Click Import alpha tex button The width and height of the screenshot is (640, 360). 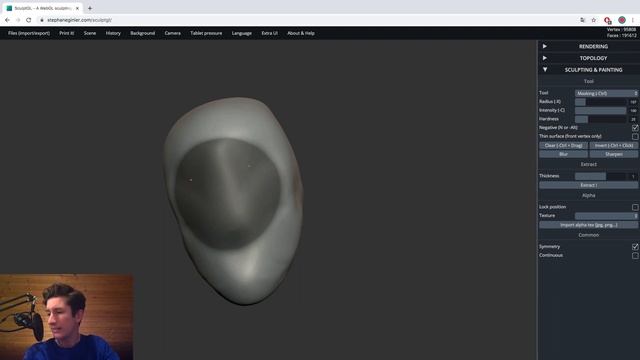tap(589, 225)
